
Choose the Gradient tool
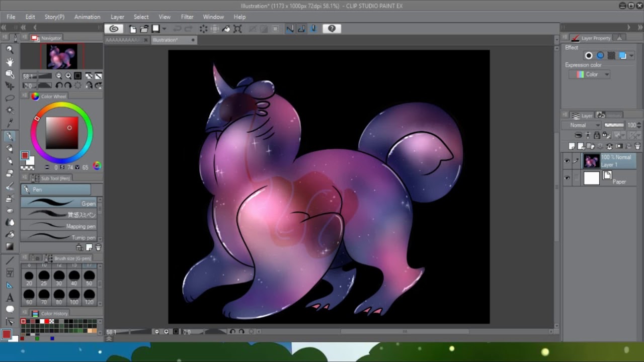tap(10, 246)
